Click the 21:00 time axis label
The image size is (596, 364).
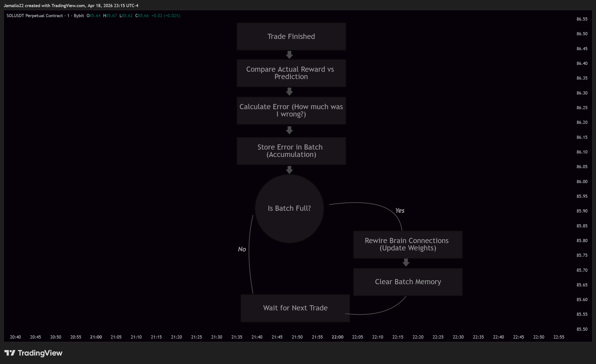[x=96, y=337]
